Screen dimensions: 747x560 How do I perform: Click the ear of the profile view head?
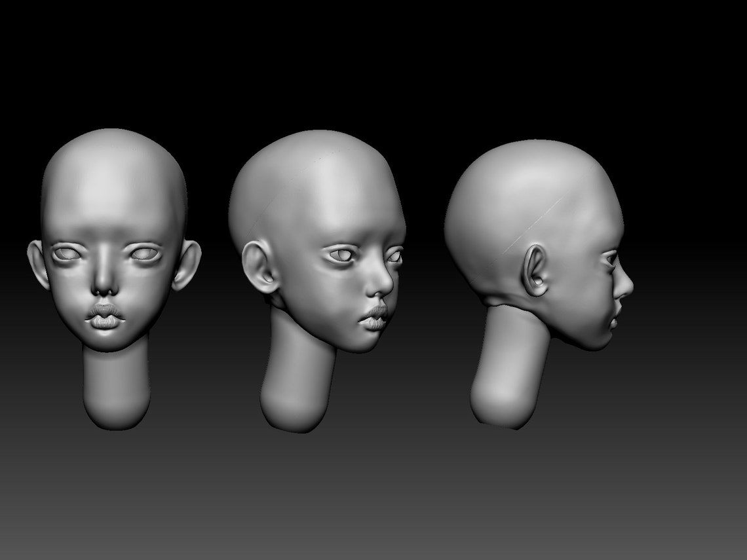[x=535, y=271]
